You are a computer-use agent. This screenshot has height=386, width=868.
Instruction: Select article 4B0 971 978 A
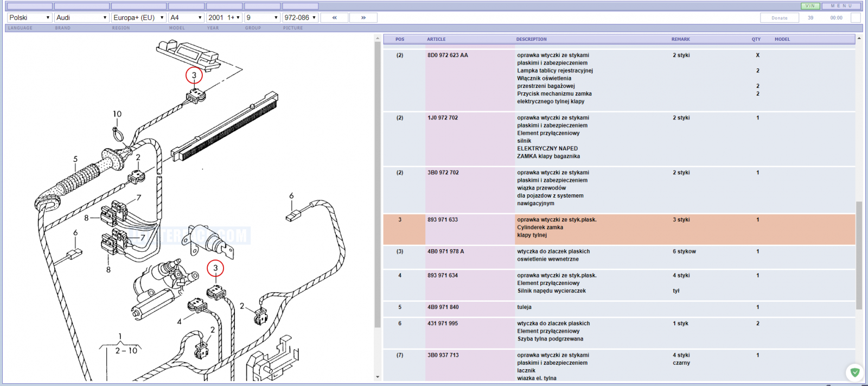(x=446, y=251)
